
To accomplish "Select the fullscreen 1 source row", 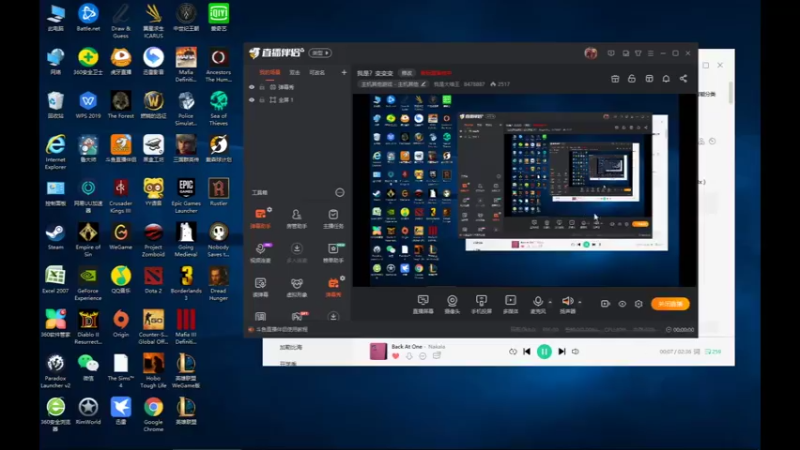I will [x=297, y=100].
